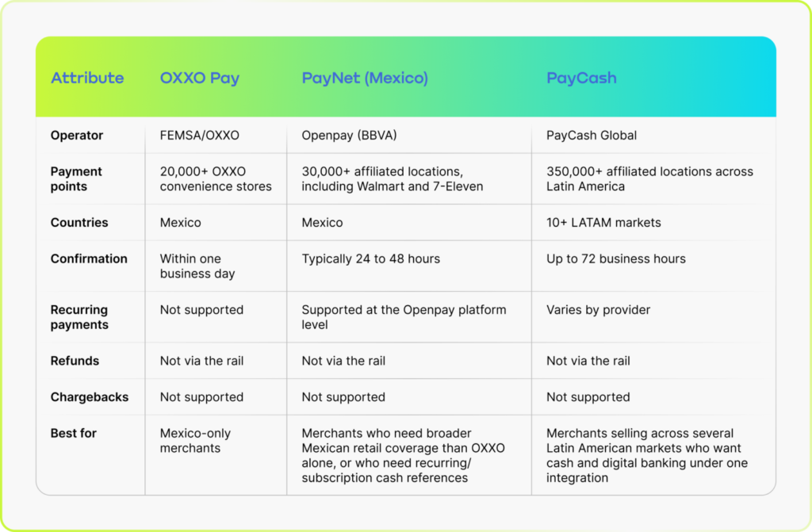This screenshot has width=812, height=532.
Task: Click the Openpay (BBVA) cell
Action: 349,136
